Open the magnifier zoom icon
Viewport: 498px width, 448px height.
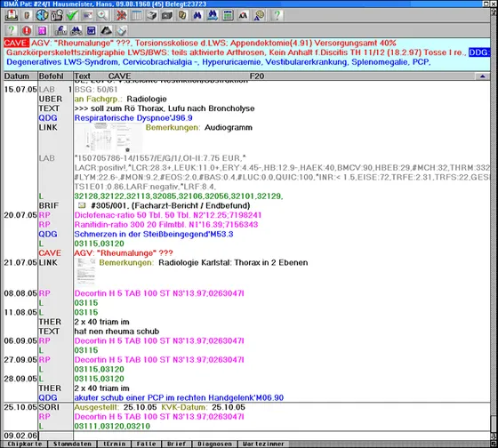pyautogui.click(x=102, y=15)
